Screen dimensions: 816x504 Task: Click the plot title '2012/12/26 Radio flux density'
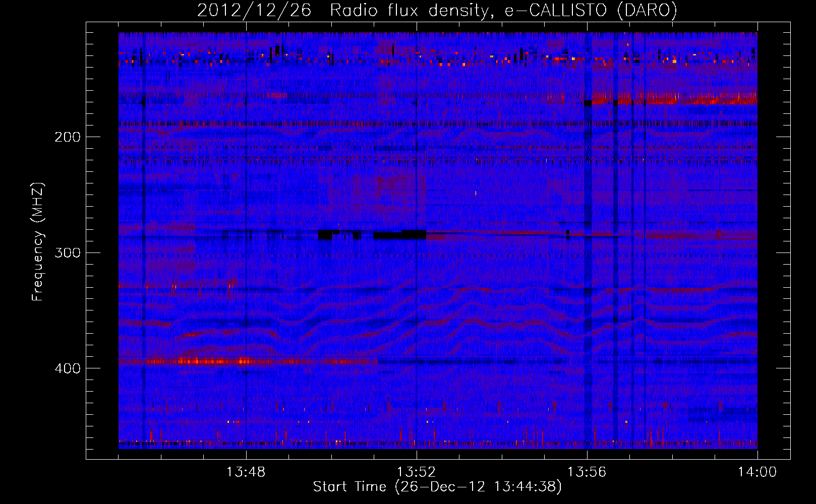(x=437, y=10)
